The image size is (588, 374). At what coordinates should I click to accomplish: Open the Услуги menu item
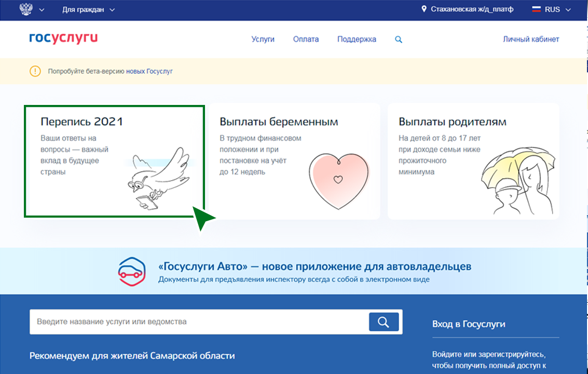[263, 39]
